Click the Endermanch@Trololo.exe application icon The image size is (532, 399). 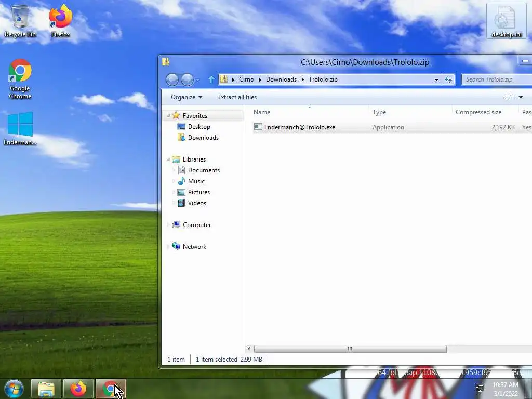click(258, 127)
